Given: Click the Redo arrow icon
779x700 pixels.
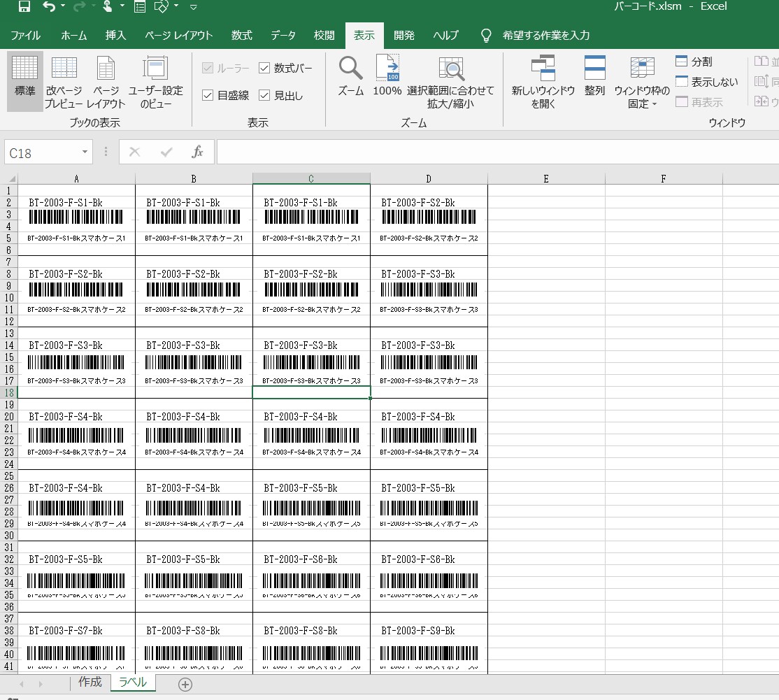Looking at the screenshot, I should [x=78, y=6].
